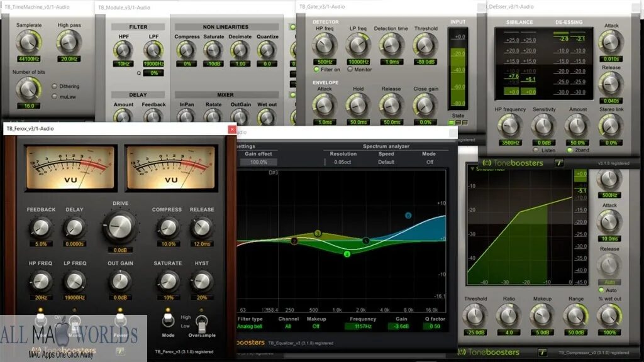Click the Frequency 1157Hz value in Equalizer
Screen dimensions: 644x362
coord(363,326)
